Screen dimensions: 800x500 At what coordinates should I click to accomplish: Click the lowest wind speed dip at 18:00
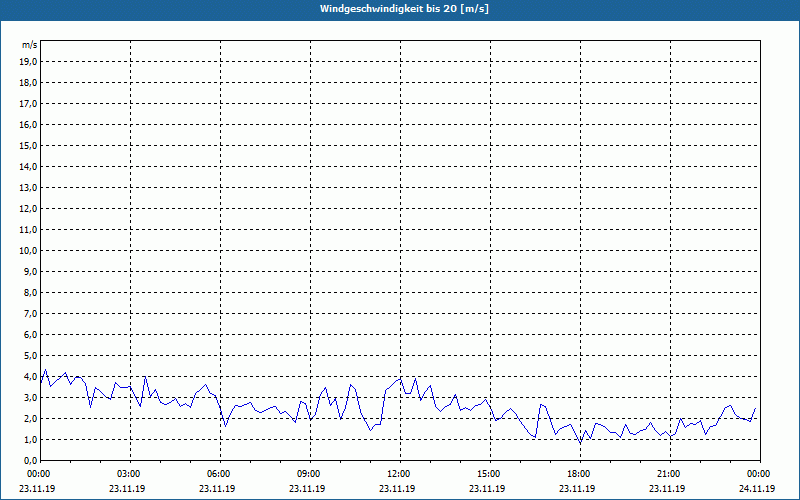click(x=581, y=443)
